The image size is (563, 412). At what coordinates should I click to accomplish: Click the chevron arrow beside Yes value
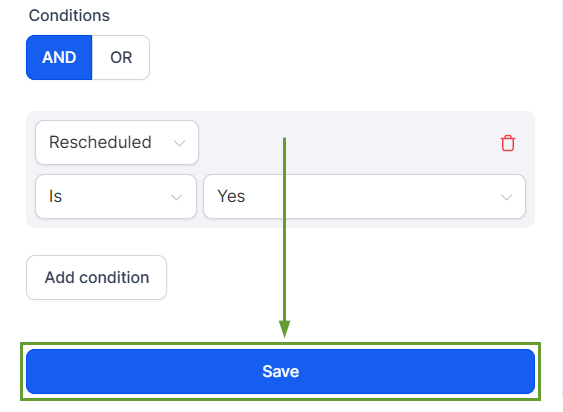pos(506,197)
